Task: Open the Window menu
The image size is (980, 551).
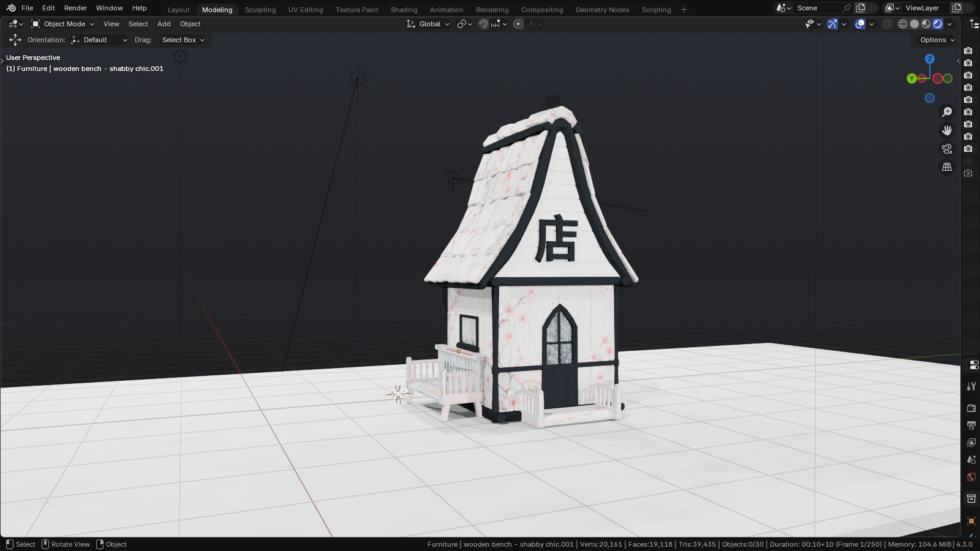Action: 109,8
